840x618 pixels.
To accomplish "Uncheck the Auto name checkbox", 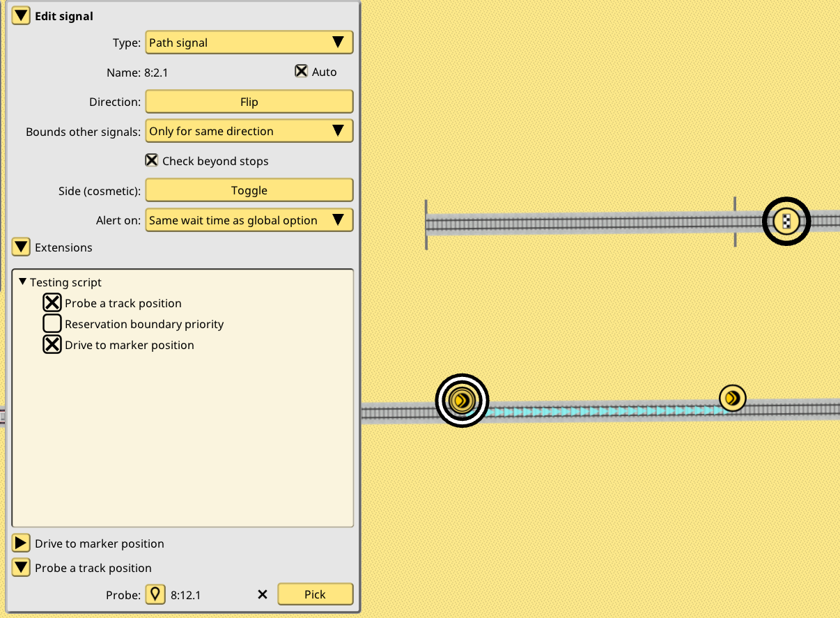I will click(x=301, y=71).
